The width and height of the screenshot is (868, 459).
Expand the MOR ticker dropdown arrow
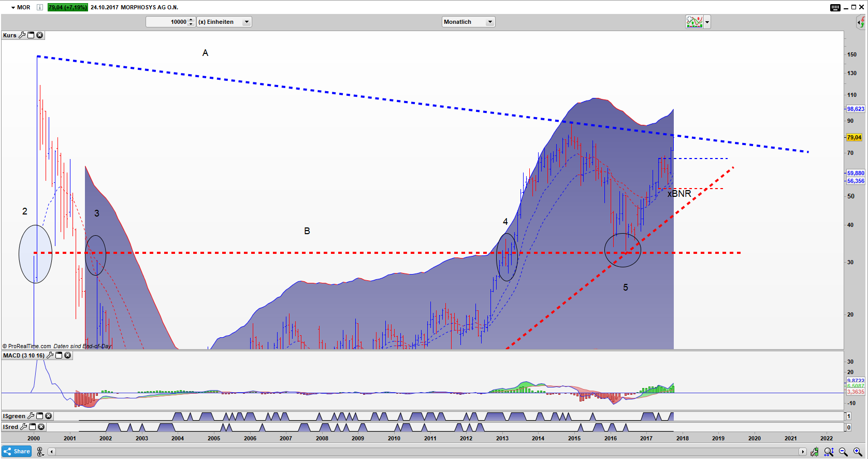pyautogui.click(x=13, y=7)
